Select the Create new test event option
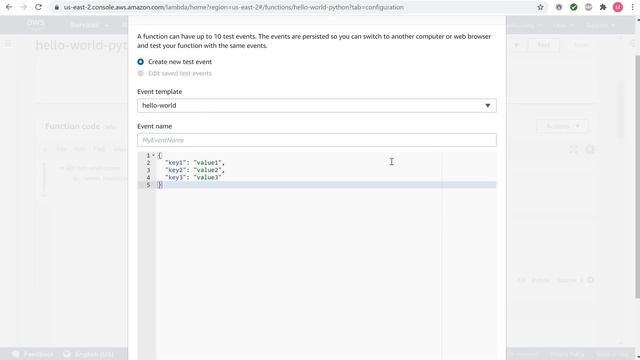This screenshot has width=640, height=360. (x=140, y=62)
